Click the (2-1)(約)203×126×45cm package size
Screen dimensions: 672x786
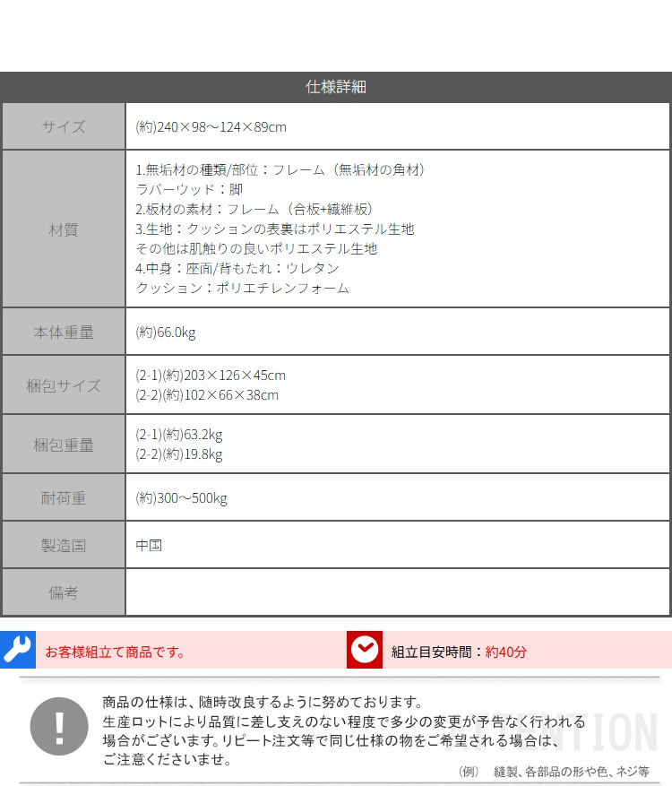tap(211, 376)
